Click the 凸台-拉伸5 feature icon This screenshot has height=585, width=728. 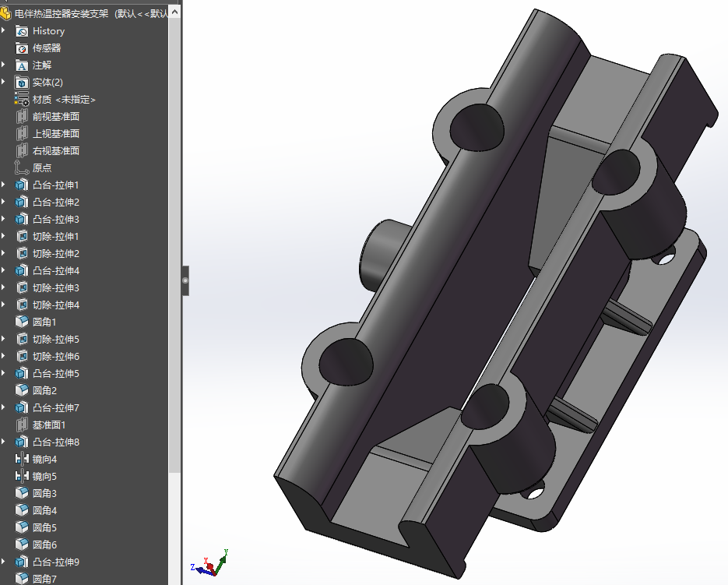[21, 374]
